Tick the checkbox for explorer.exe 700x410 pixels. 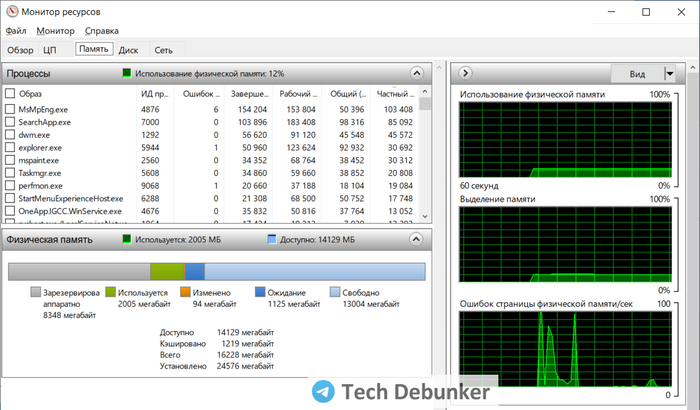click(10, 147)
